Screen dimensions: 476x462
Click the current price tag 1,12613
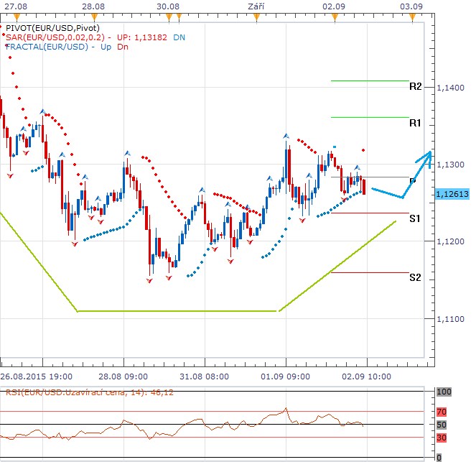(452, 194)
